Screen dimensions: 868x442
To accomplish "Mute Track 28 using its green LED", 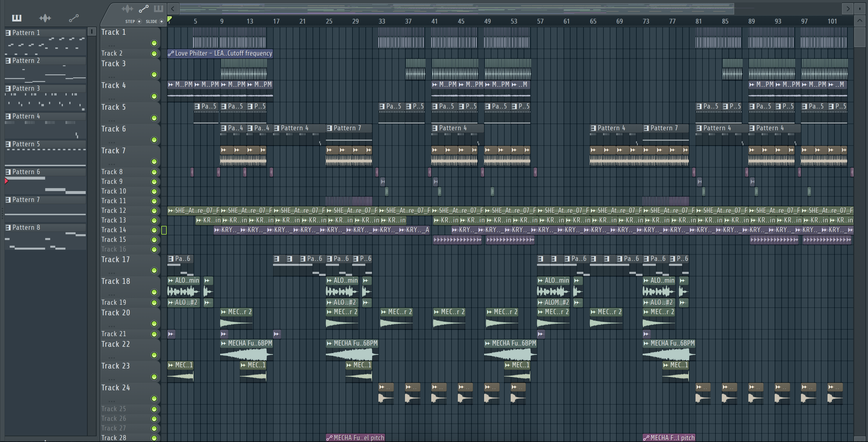I will tap(154, 438).
